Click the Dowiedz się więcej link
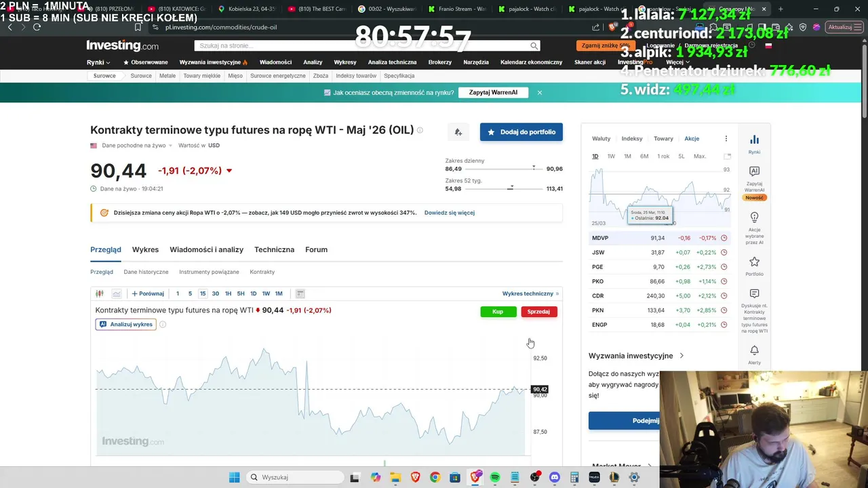Image resolution: width=868 pixels, height=488 pixels. (x=450, y=213)
